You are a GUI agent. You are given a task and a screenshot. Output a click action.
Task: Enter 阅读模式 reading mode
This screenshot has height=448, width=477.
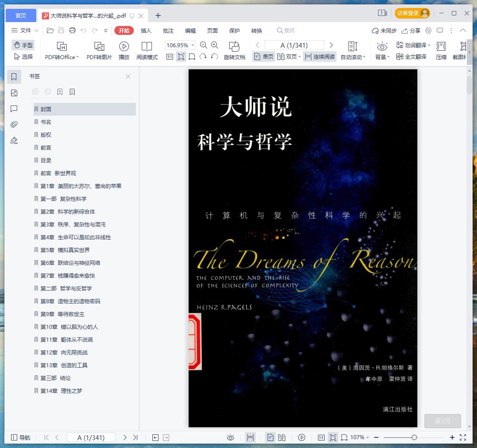coord(147,51)
